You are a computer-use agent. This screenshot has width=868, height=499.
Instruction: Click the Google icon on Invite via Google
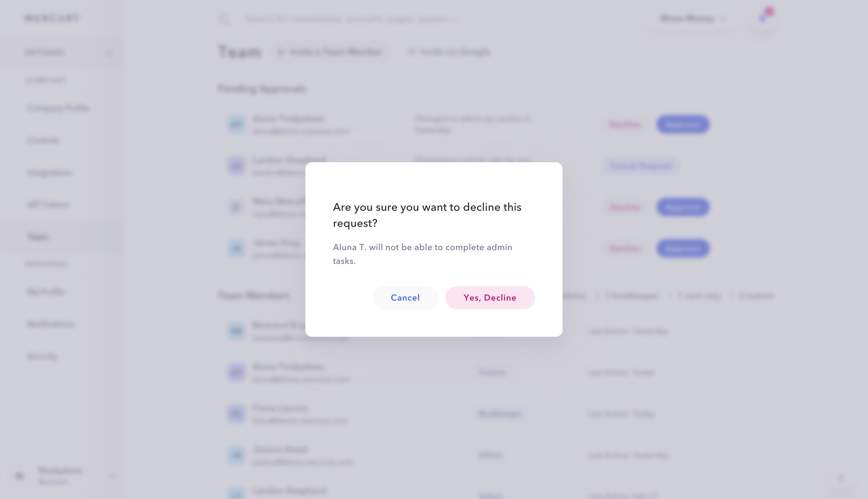(411, 52)
